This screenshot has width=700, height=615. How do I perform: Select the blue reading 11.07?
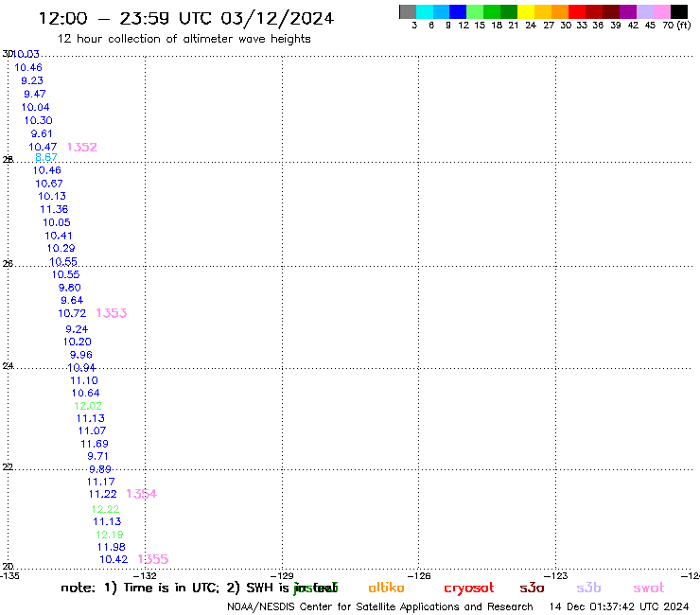[93, 431]
